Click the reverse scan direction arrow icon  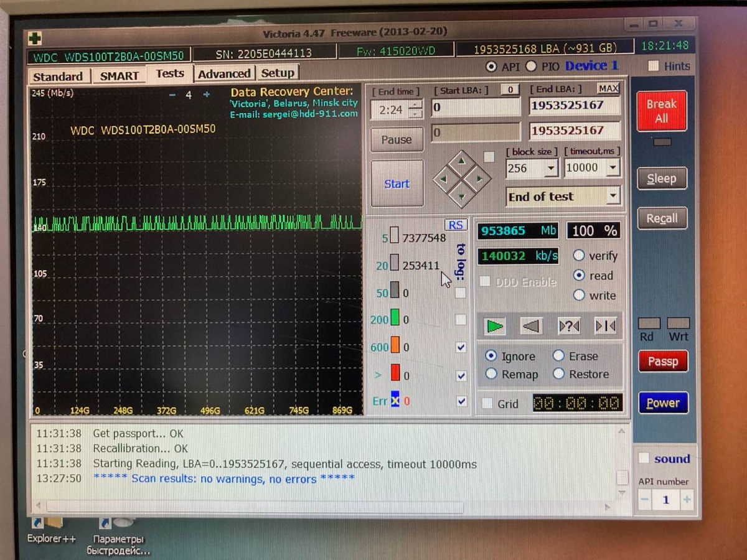(531, 326)
